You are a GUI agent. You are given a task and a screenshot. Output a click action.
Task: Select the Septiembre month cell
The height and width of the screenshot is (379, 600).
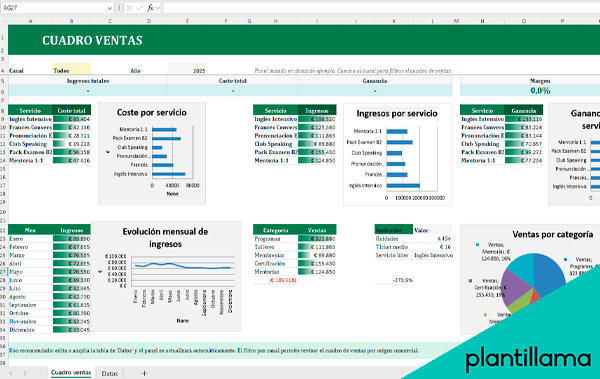coord(30,305)
